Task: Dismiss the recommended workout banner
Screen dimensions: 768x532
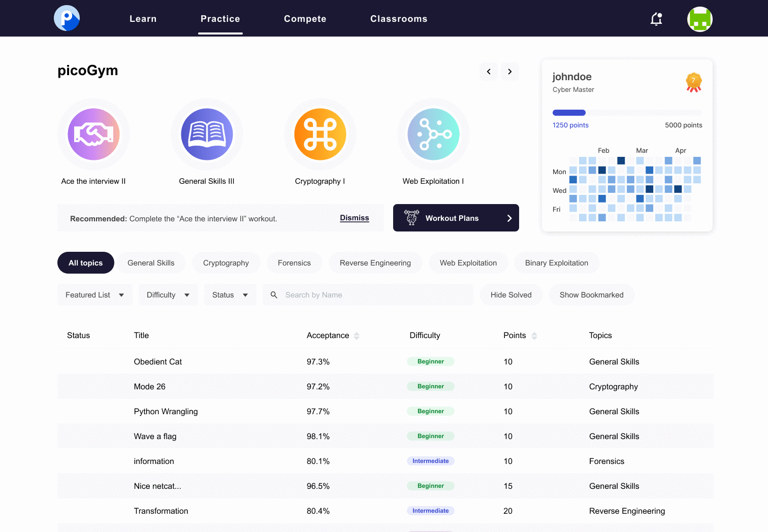Action: 355,218
